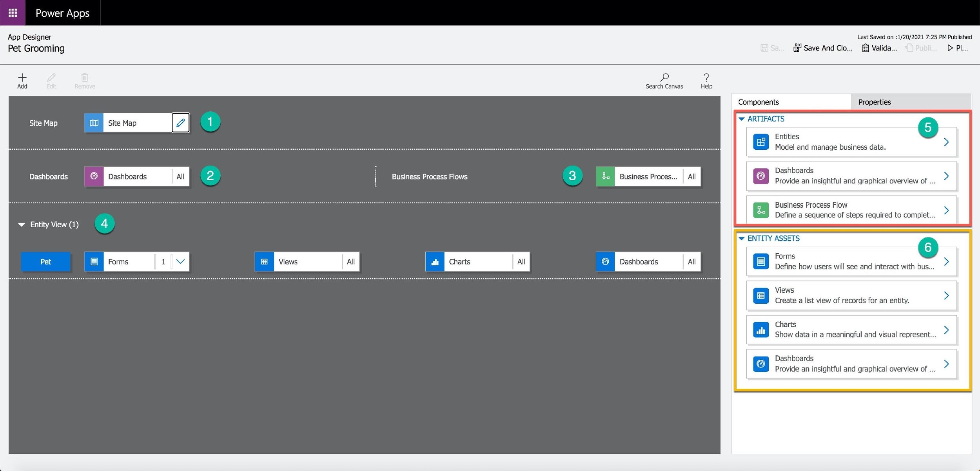The image size is (980, 471).
Task: Click All on the Views tile
Action: pos(351,261)
